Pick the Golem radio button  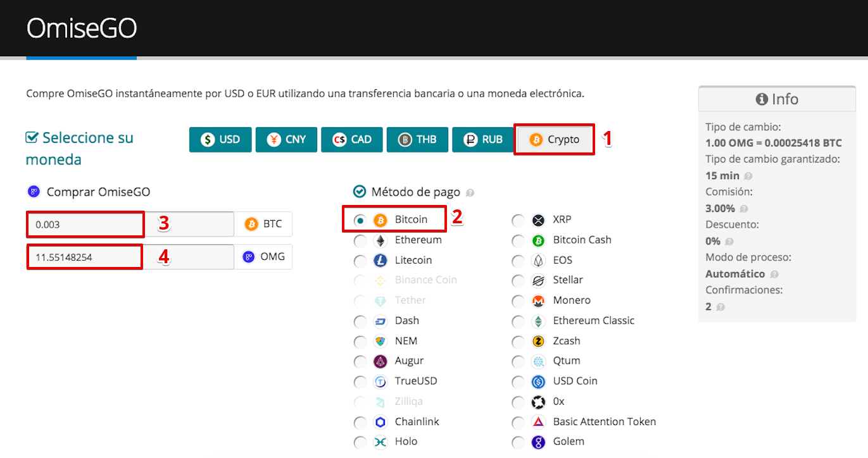(519, 442)
